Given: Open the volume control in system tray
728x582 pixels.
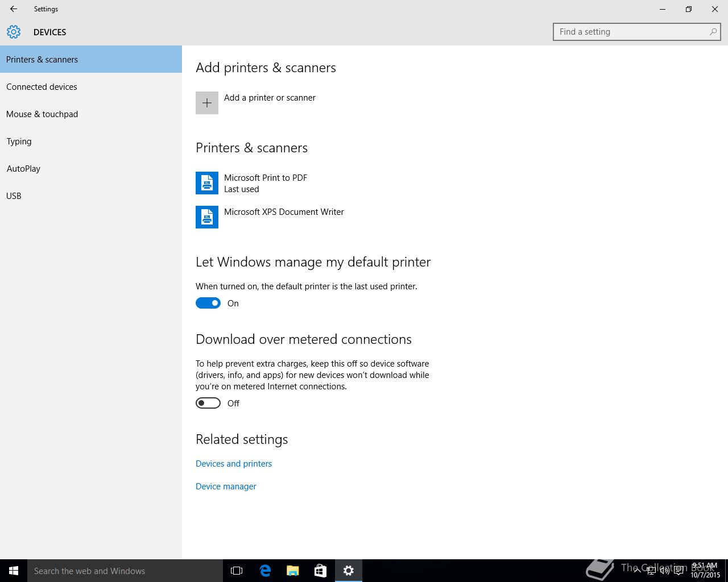Looking at the screenshot, I should click(665, 571).
